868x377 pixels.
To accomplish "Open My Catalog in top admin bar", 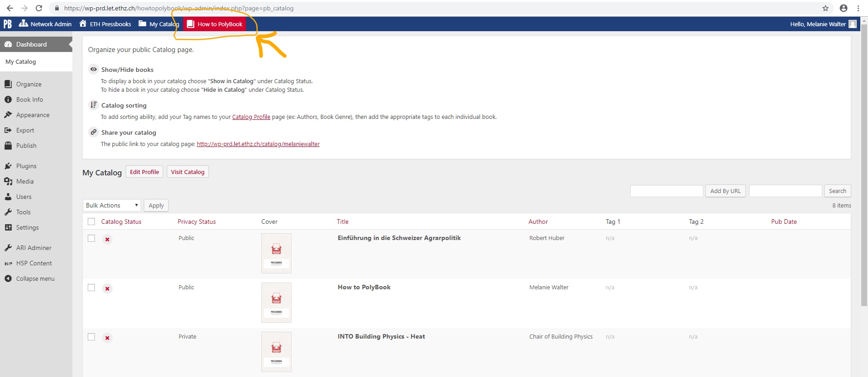I will (x=159, y=24).
